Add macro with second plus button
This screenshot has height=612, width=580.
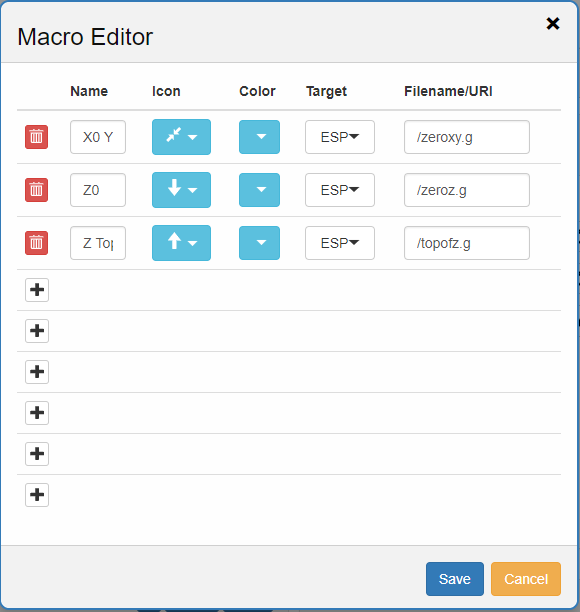click(x=37, y=331)
